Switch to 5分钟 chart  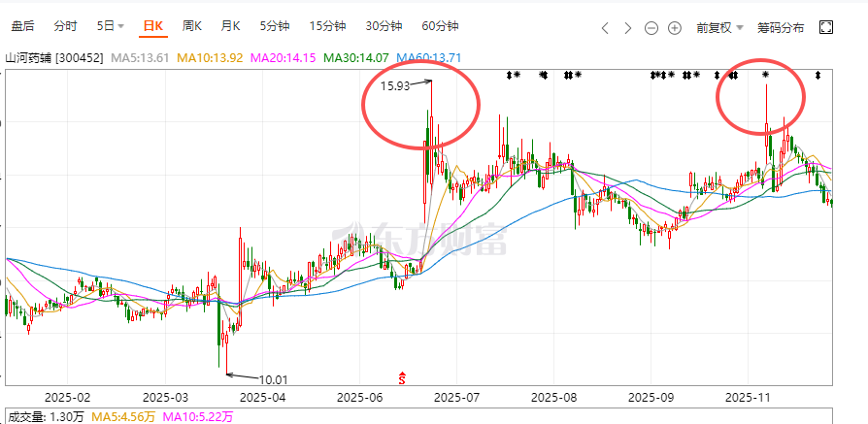coord(275,26)
